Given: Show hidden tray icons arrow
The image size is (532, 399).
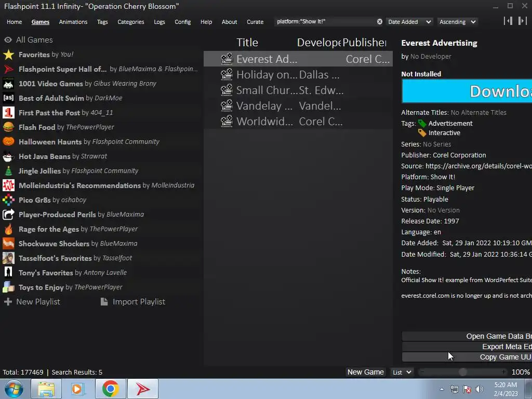Looking at the screenshot, I should pos(442,389).
